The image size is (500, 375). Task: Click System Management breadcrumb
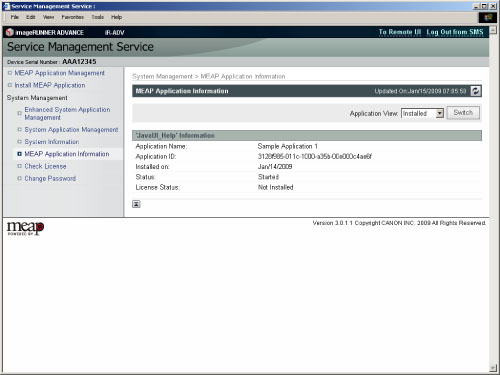coord(162,76)
